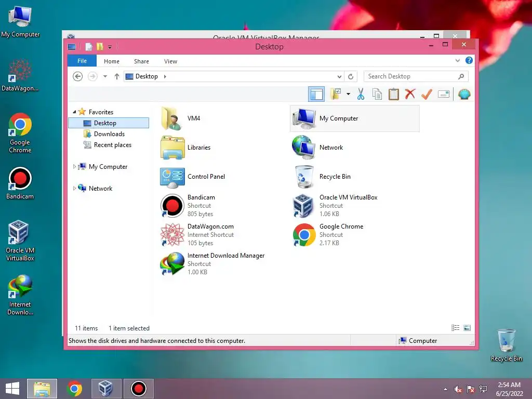Expand Network in navigation tree

[74, 188]
